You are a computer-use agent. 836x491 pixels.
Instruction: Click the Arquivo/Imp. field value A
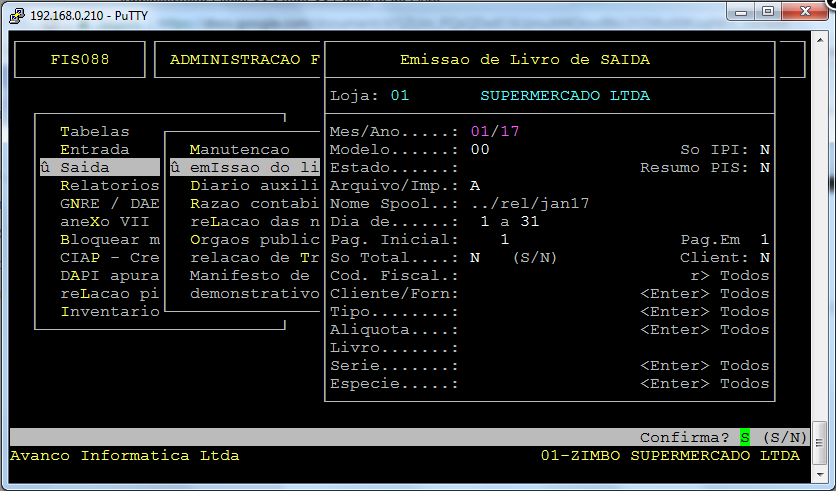coord(475,185)
